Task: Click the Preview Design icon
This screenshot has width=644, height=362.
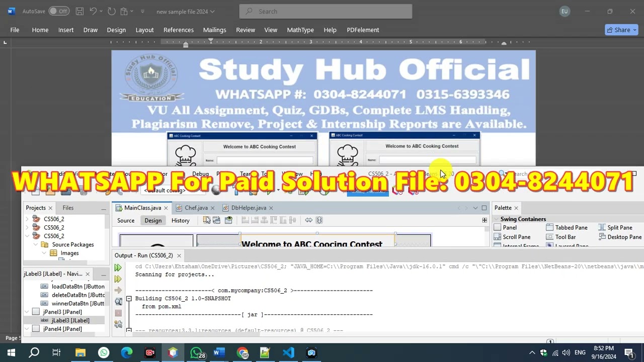Action: 229,220
